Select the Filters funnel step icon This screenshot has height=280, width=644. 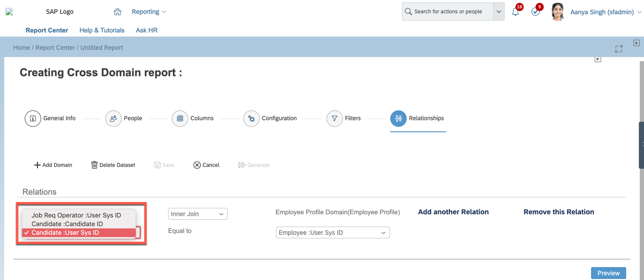point(335,119)
